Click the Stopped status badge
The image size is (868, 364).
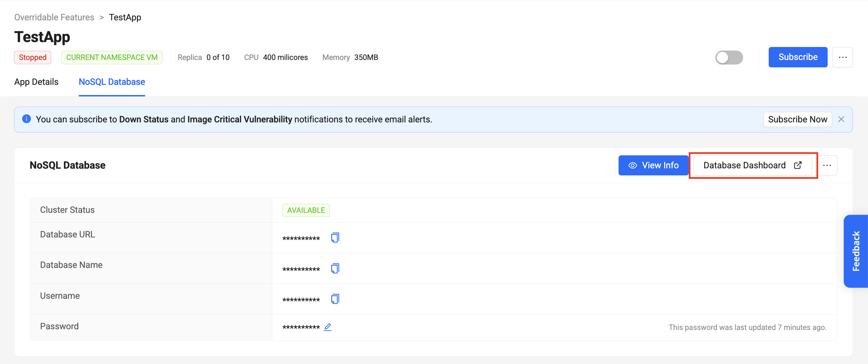pyautogui.click(x=32, y=57)
